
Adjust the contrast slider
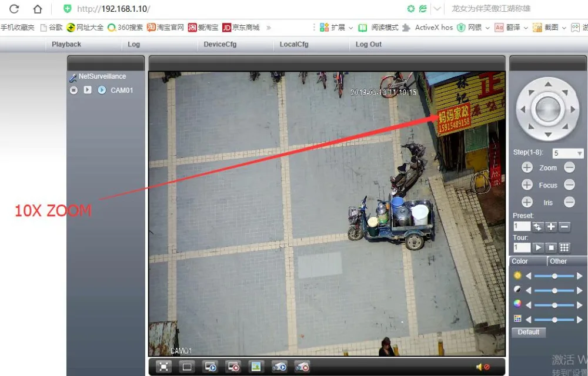click(554, 291)
